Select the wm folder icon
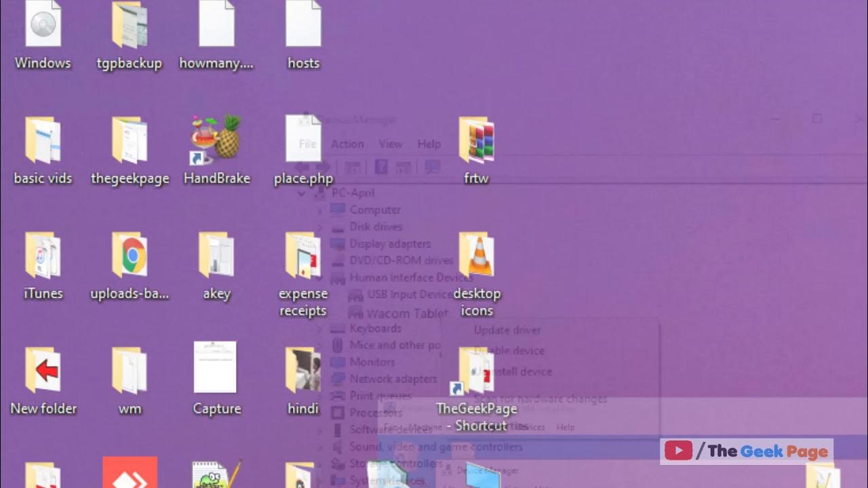Viewport: 868px width, 488px height. pyautogui.click(x=130, y=371)
